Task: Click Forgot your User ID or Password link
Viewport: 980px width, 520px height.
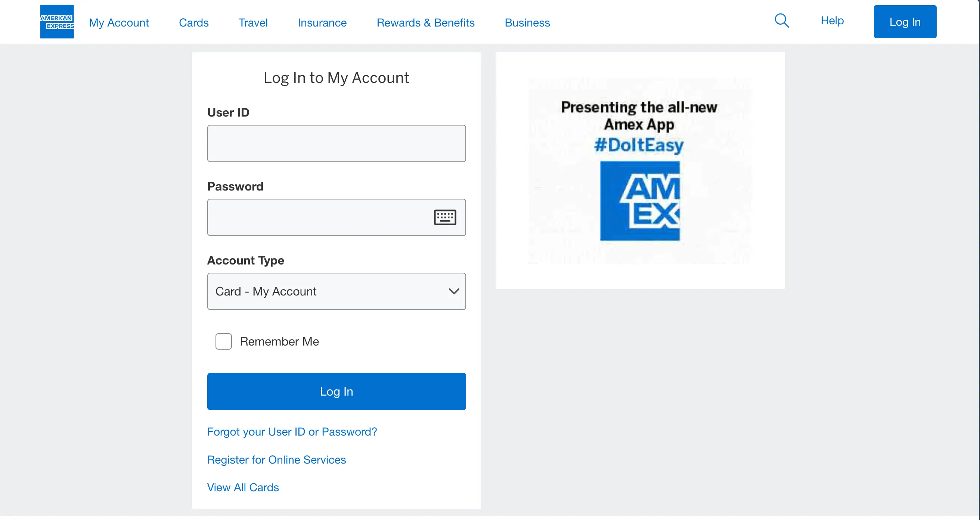Action: (292, 431)
